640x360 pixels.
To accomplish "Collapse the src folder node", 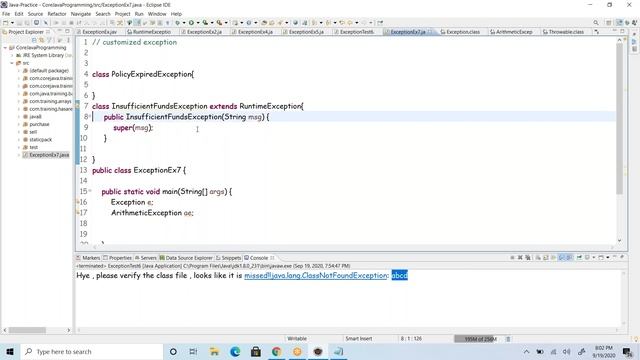I will (12, 63).
